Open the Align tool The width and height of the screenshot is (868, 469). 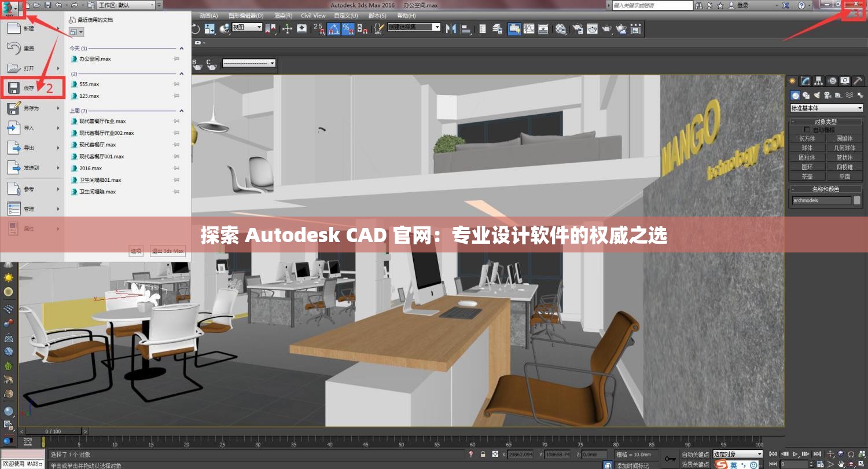[x=466, y=28]
